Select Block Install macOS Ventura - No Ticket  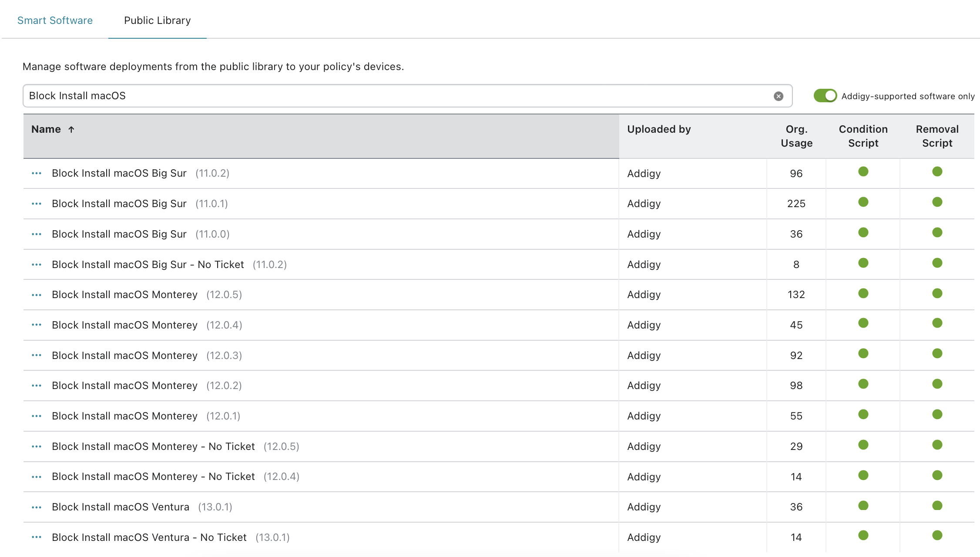point(149,537)
